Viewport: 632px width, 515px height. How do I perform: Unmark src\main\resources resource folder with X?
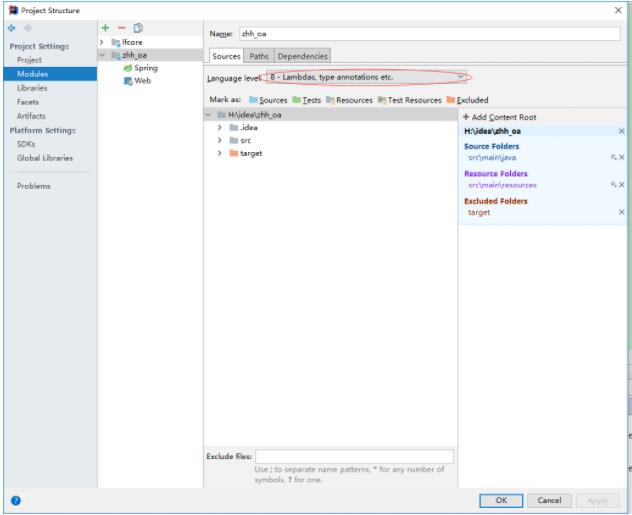pos(622,185)
